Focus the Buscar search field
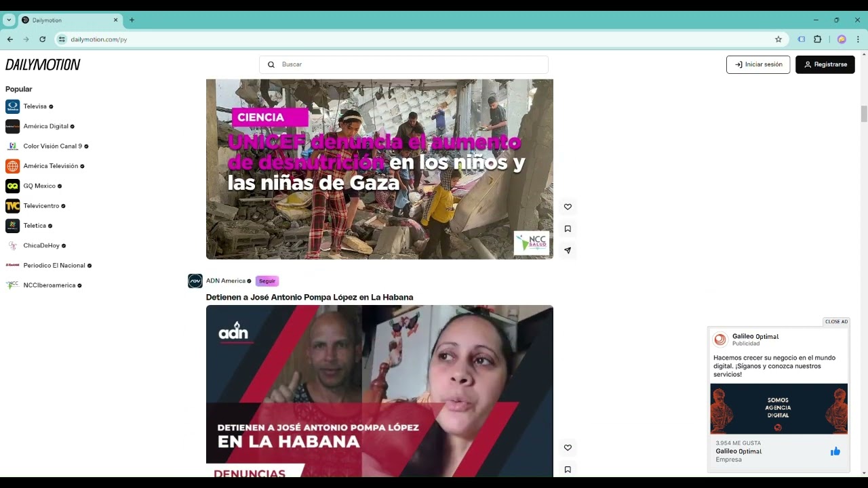Image resolution: width=868 pixels, height=488 pixels. [x=403, y=64]
